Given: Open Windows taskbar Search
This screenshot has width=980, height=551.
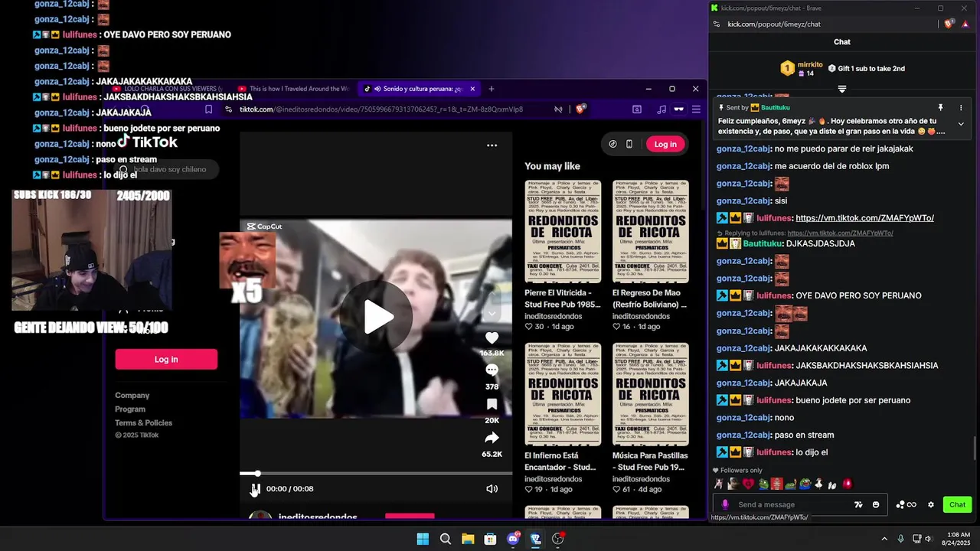Looking at the screenshot, I should 446,539.
